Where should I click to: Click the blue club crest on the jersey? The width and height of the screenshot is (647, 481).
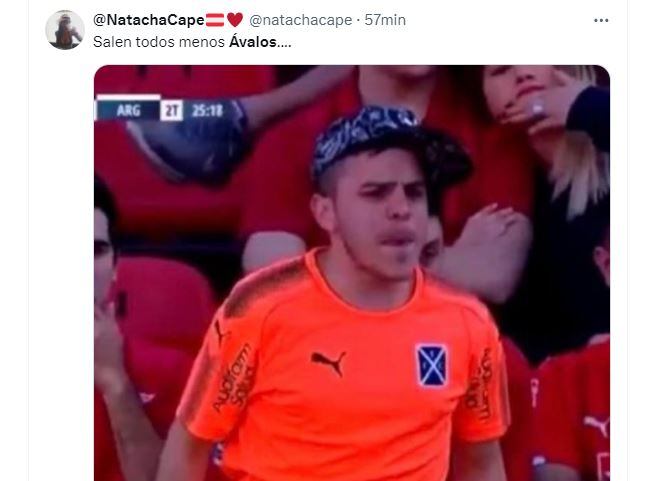click(x=432, y=365)
